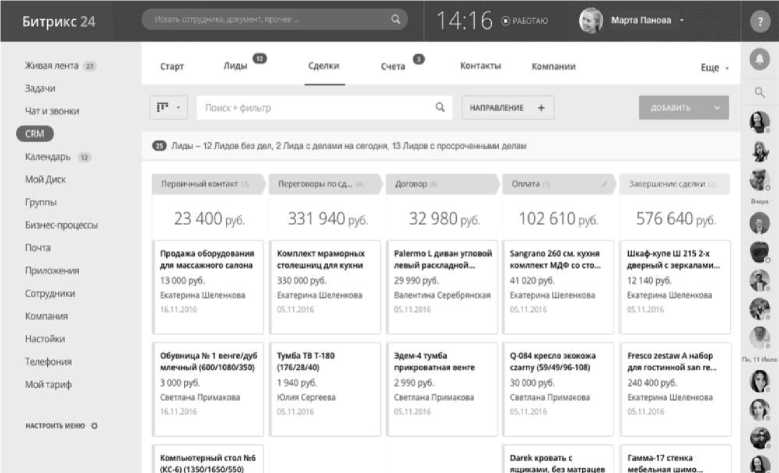779x473 pixels.
Task: Open Приложения in the left menu
Action: pyautogui.click(x=52, y=271)
